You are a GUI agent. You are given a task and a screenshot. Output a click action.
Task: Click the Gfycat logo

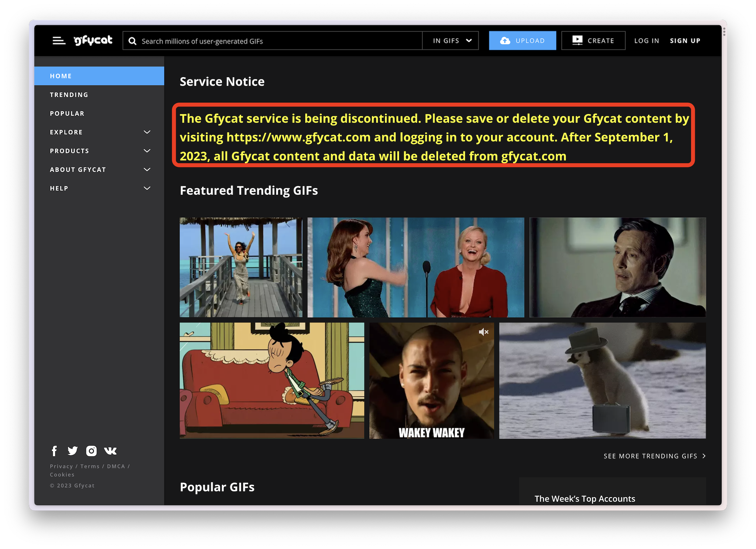click(x=93, y=40)
